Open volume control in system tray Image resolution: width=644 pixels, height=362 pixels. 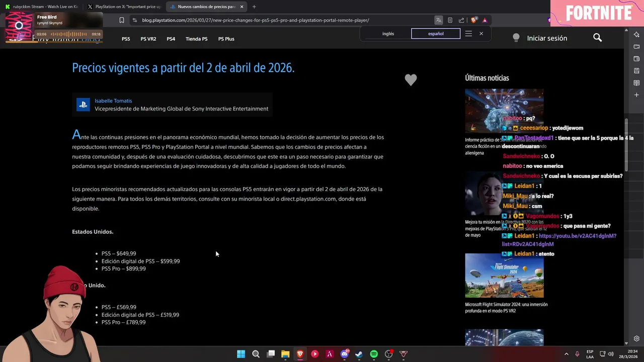[611, 354]
